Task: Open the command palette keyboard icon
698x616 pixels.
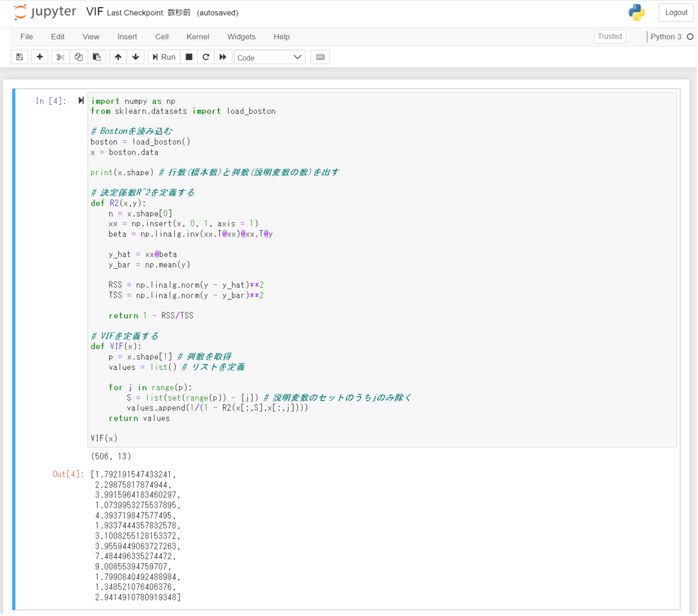Action: 320,57
